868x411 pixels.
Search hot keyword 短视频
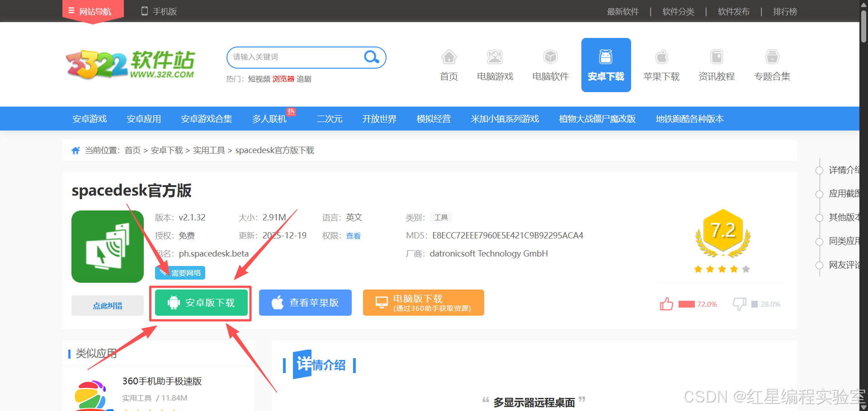coord(259,79)
